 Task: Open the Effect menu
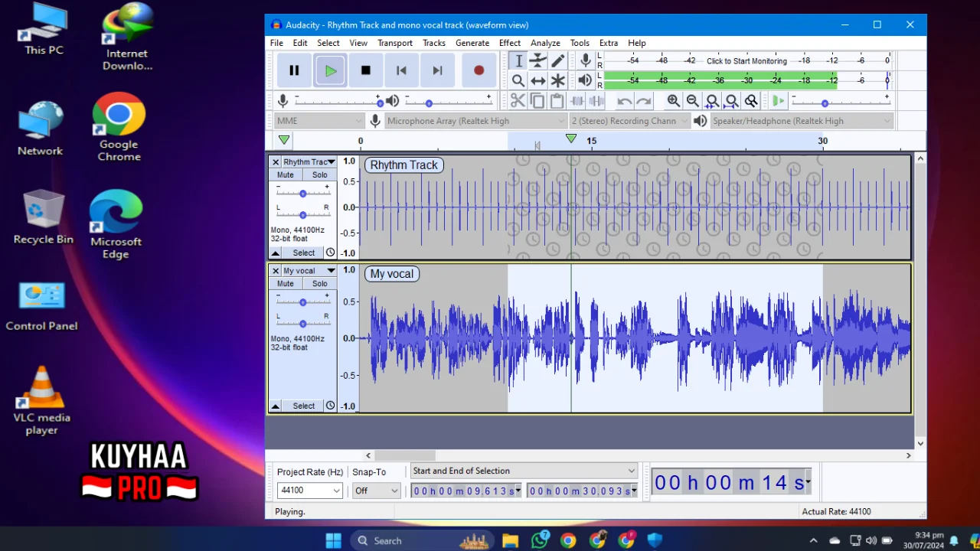pyautogui.click(x=510, y=43)
